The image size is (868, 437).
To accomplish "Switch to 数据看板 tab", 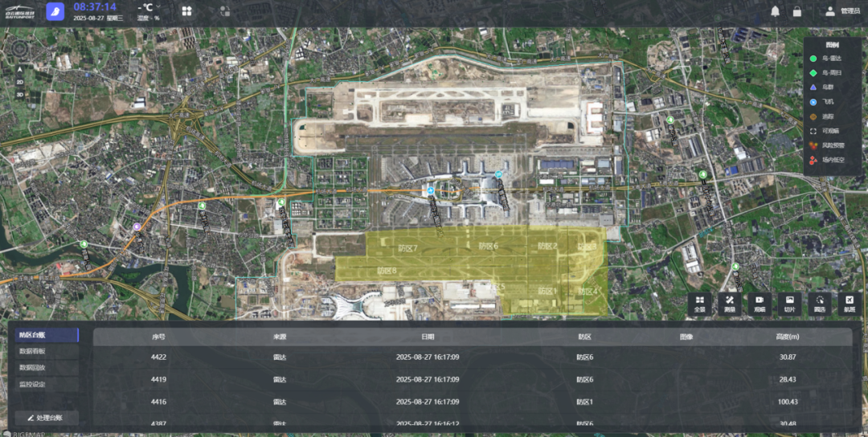I will tap(32, 351).
